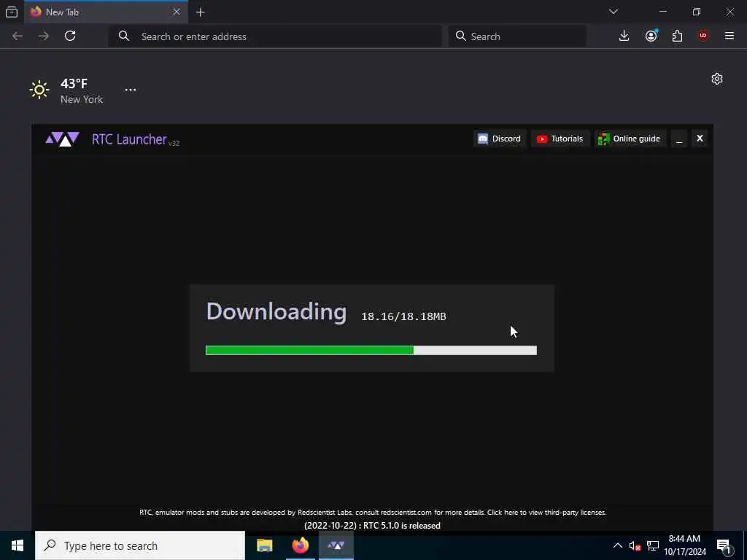
Task: Open the Firefox downloads panel
Action: [x=624, y=36]
